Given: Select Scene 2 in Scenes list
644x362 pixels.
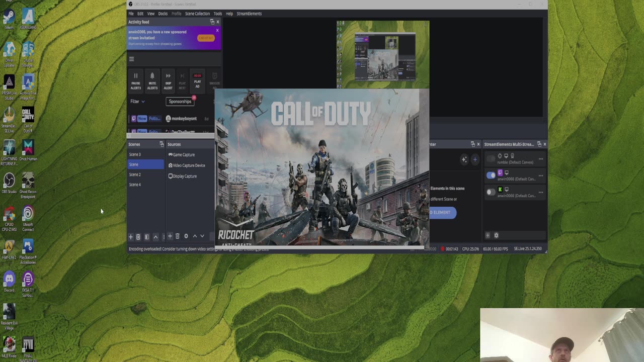Looking at the screenshot, I should click(145, 174).
